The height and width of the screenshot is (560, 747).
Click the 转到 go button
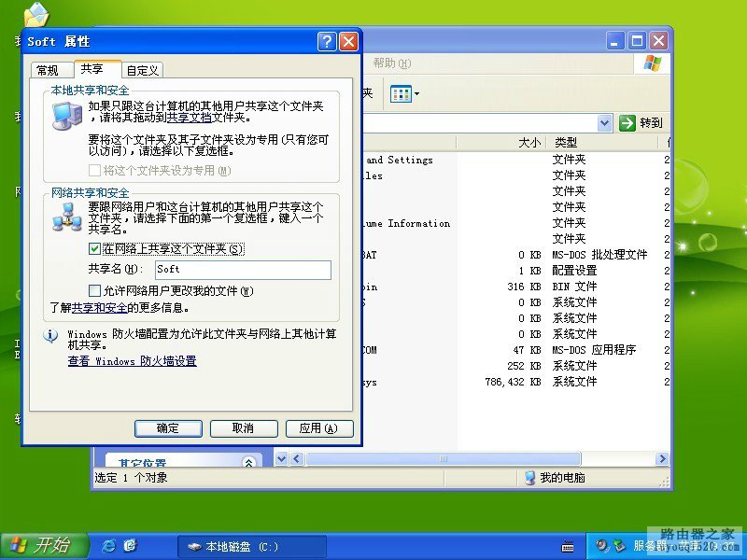(641, 123)
